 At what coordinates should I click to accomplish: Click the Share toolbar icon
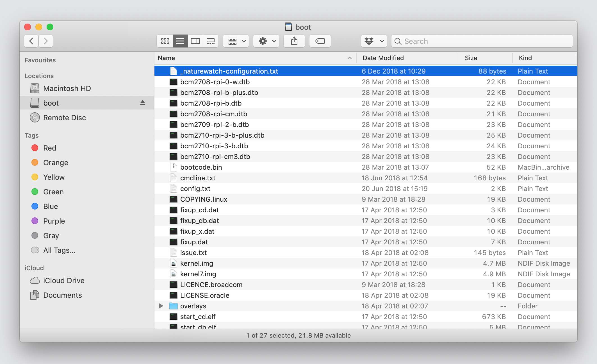[x=294, y=41]
